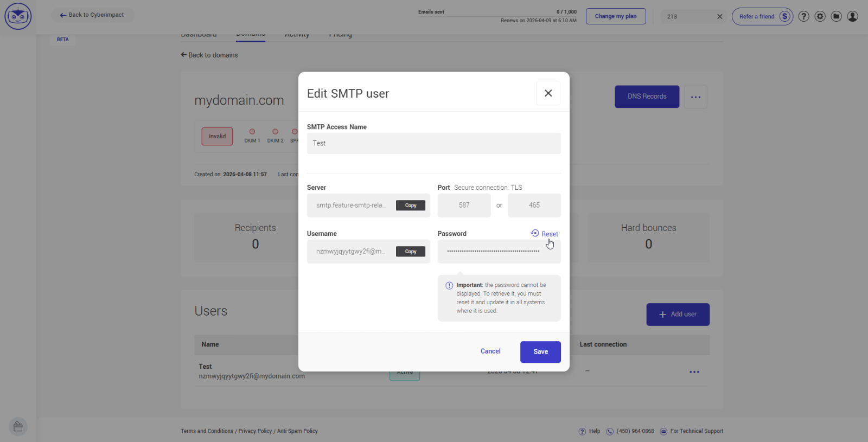Click the Cyberimpact owl logo
868x442 pixels.
click(18, 16)
